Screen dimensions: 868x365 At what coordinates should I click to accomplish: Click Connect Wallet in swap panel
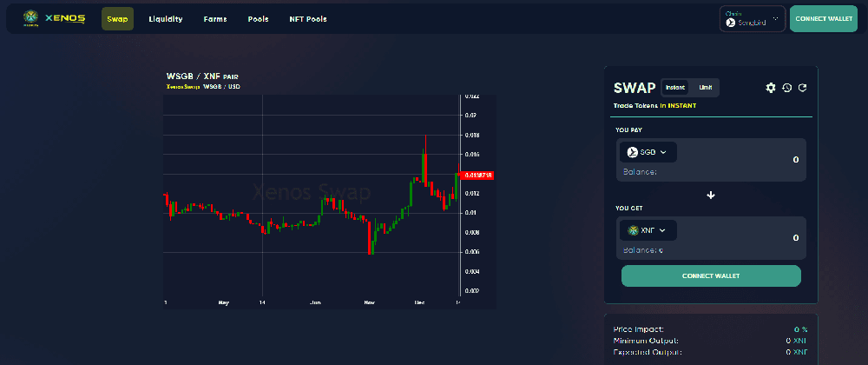pyautogui.click(x=711, y=275)
